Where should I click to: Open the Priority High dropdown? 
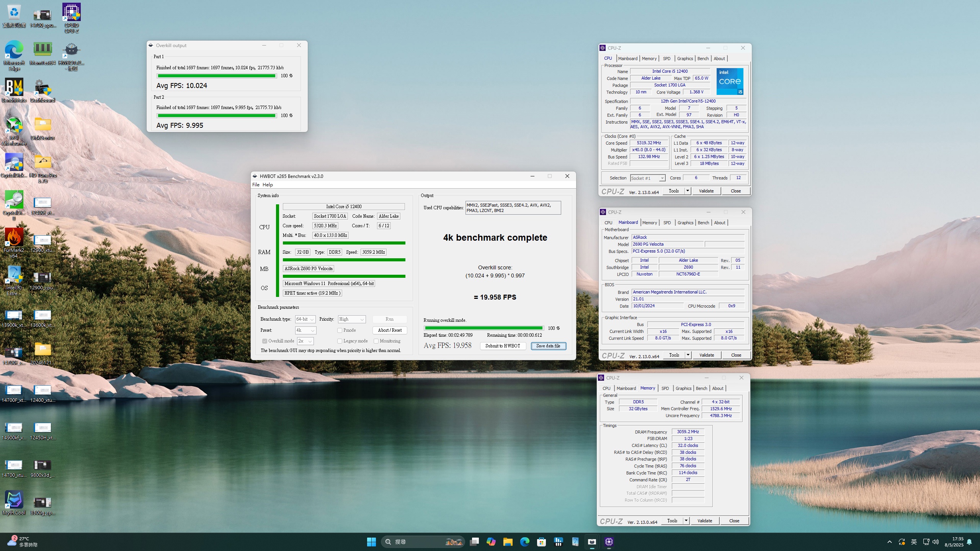[x=352, y=319]
